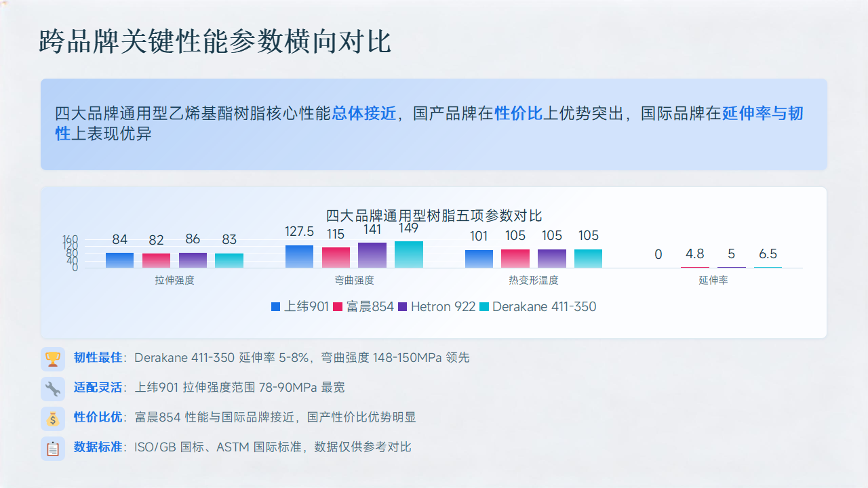Screen dimensions: 868x488
Task: Select chart title 四大品牌通用型树脂五项参数对比
Action: tap(434, 216)
